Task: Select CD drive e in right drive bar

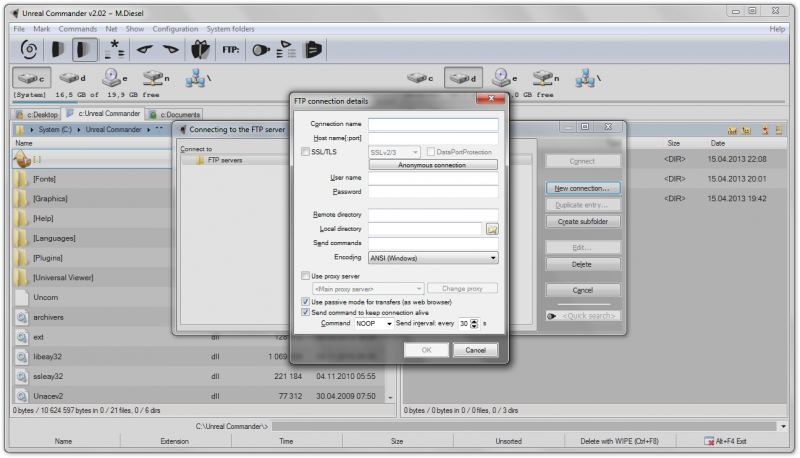Action: [x=504, y=78]
